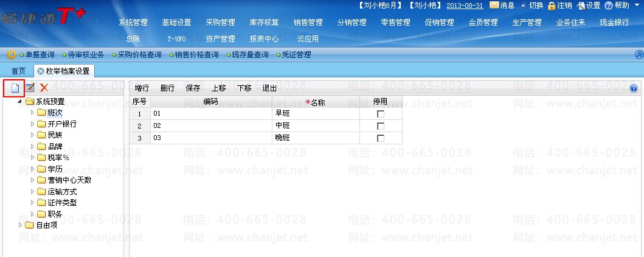644x257 pixels.
Task: Click the 班次 folder icon
Action: tap(41, 112)
